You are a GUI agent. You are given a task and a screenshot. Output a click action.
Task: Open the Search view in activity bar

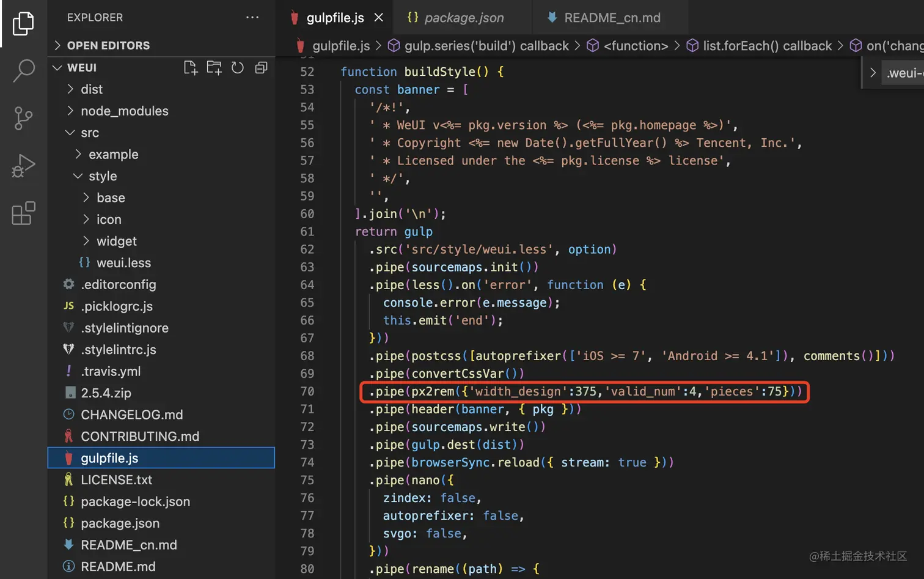[23, 70]
